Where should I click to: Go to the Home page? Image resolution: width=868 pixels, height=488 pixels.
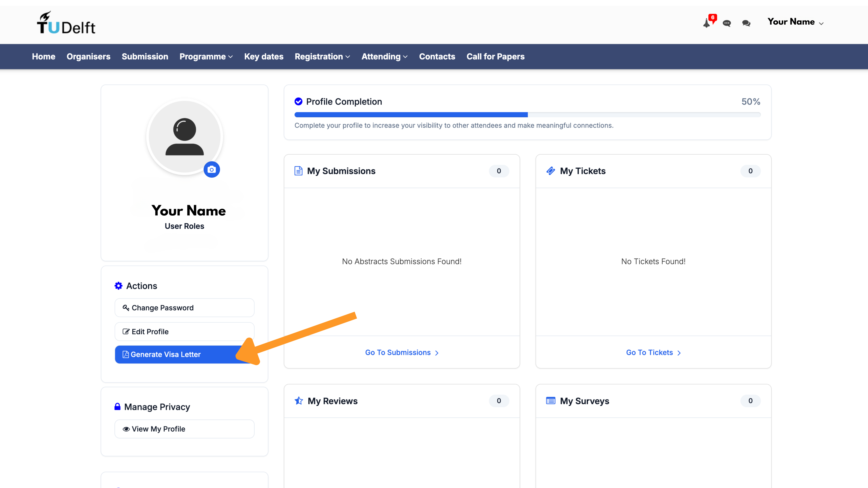coord(43,57)
